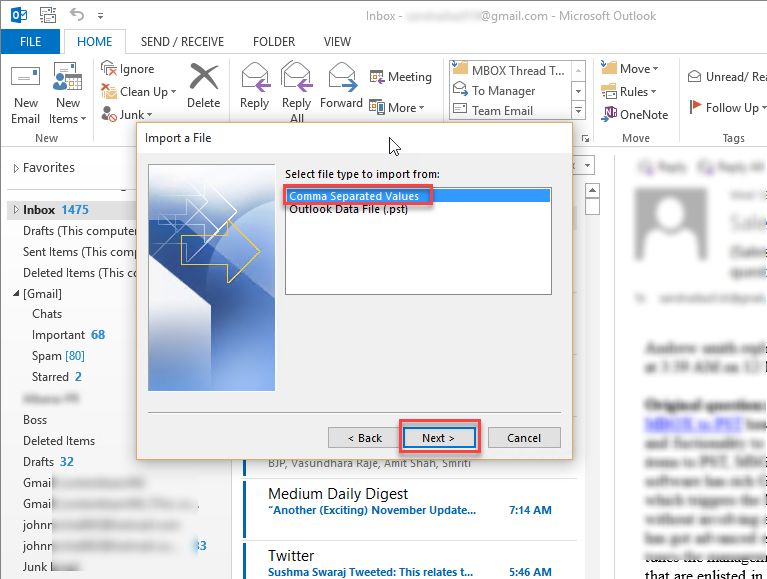
Task: Switch to the VIEW tab
Action: 337,42
